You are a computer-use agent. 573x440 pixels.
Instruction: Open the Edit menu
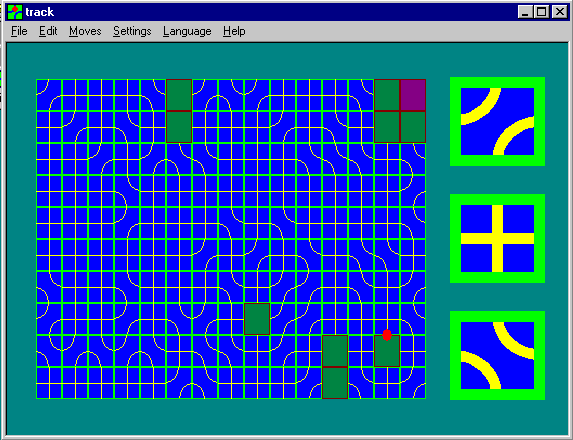[x=48, y=31]
